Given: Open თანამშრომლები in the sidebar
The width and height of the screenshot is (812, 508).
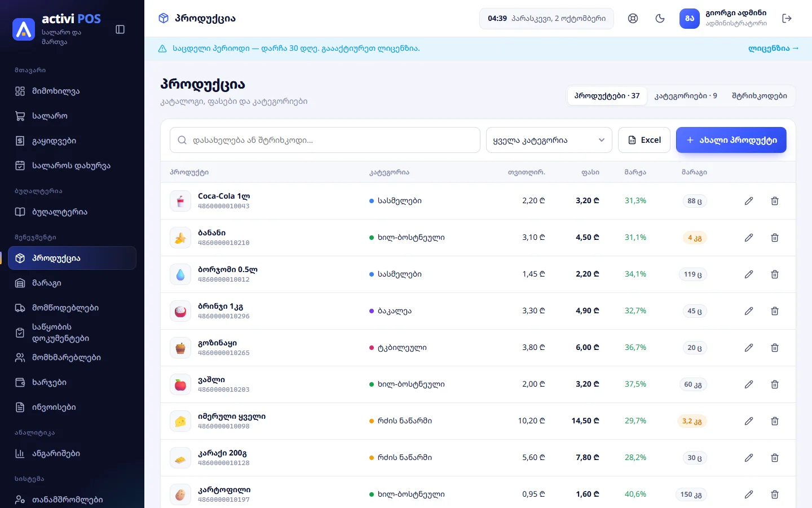Looking at the screenshot, I should (72, 500).
